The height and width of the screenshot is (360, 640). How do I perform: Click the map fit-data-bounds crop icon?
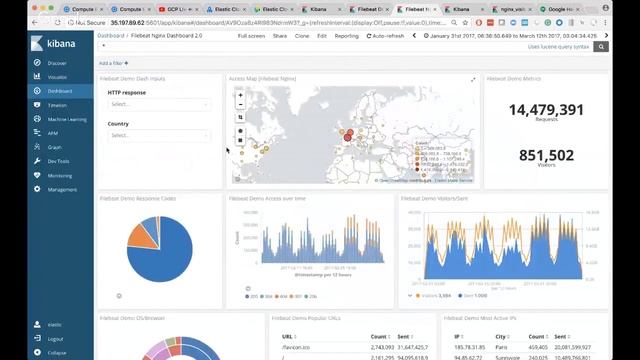(x=240, y=117)
